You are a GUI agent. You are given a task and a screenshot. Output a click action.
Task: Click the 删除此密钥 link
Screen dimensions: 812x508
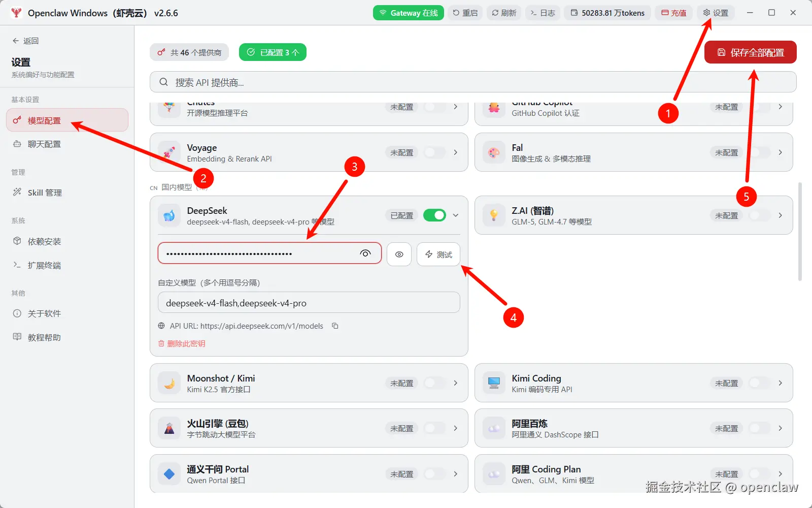click(x=182, y=344)
